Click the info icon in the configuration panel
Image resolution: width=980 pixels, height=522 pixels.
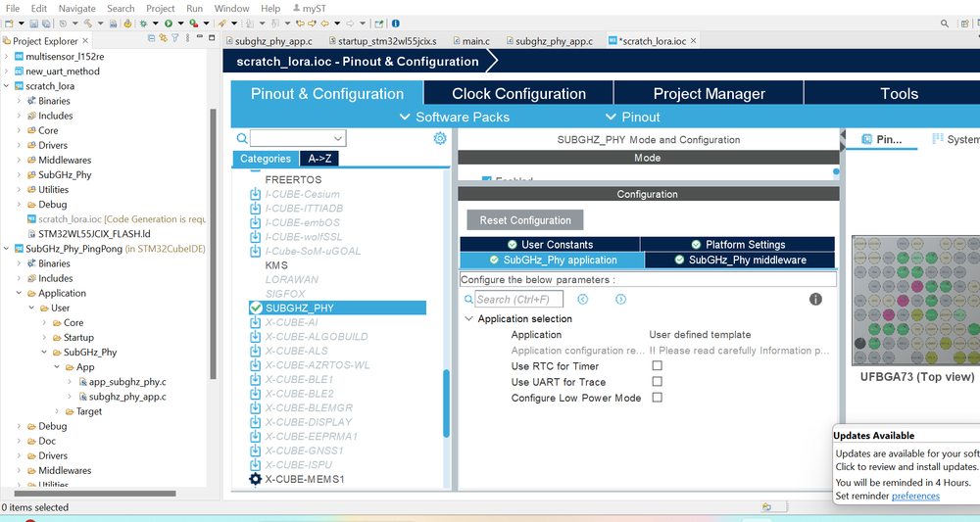[x=815, y=299]
